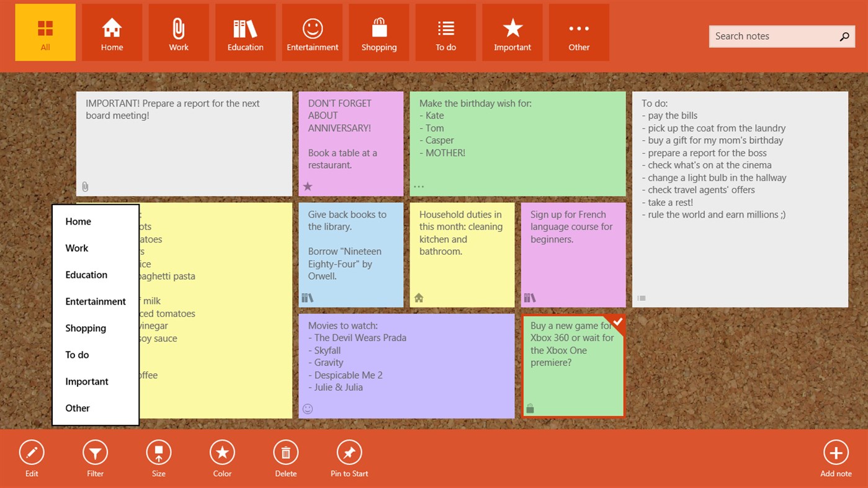Switch to the Entertainment category tab
The height and width of the screenshot is (488, 868).
[x=312, y=32]
